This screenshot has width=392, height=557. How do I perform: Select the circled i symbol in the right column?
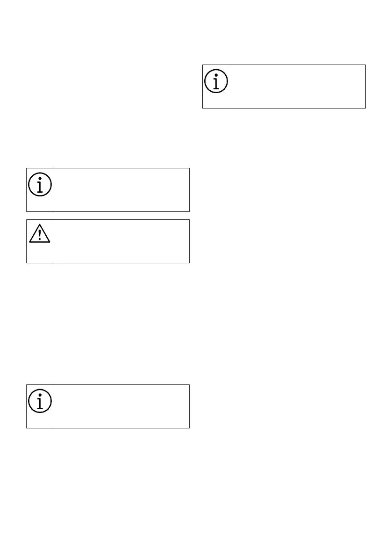pyautogui.click(x=216, y=82)
